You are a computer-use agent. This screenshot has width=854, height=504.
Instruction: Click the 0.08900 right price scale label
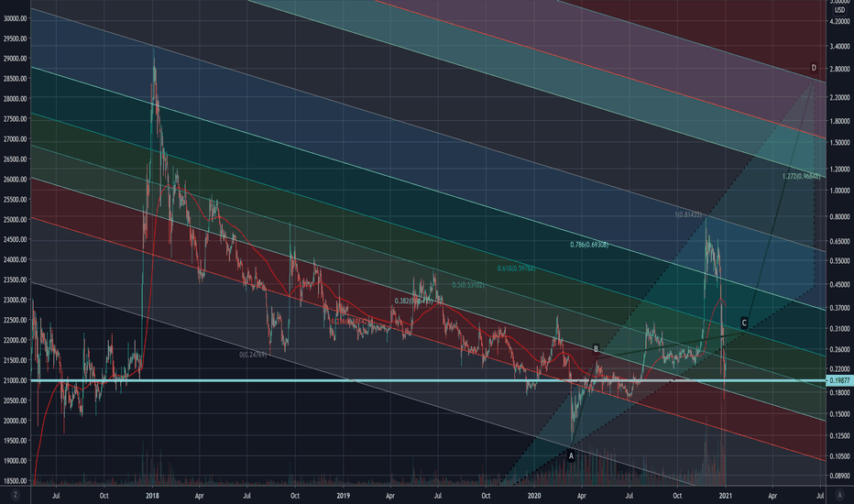click(x=840, y=476)
